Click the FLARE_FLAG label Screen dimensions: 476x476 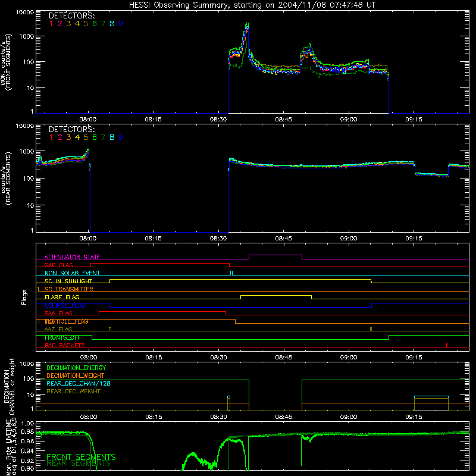click(x=62, y=297)
